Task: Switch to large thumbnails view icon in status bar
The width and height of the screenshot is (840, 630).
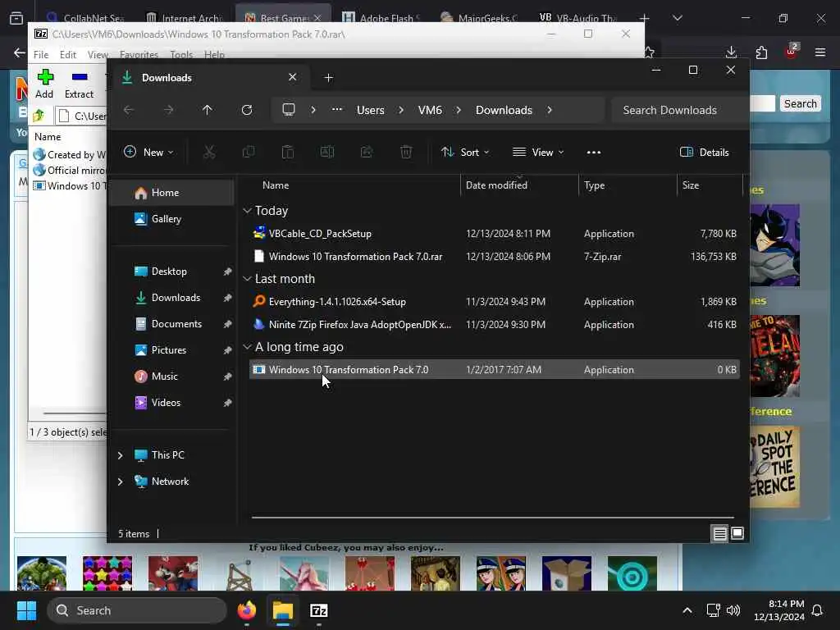Action: point(737,533)
